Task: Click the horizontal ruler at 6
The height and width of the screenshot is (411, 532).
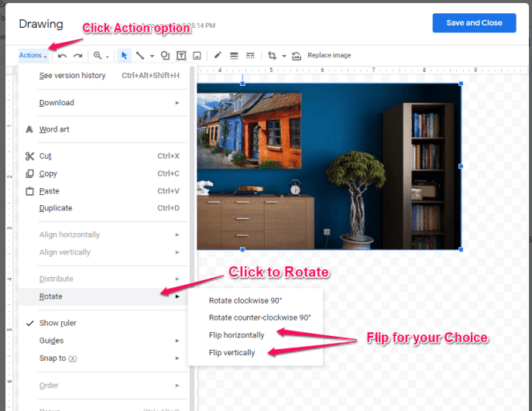Action: pyautogui.click(x=322, y=70)
